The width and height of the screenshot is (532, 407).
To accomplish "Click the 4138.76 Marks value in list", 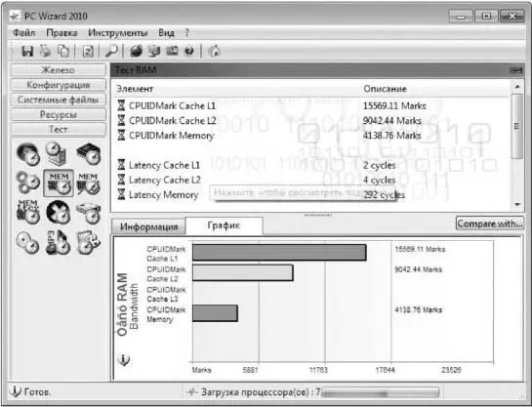I will (391, 136).
